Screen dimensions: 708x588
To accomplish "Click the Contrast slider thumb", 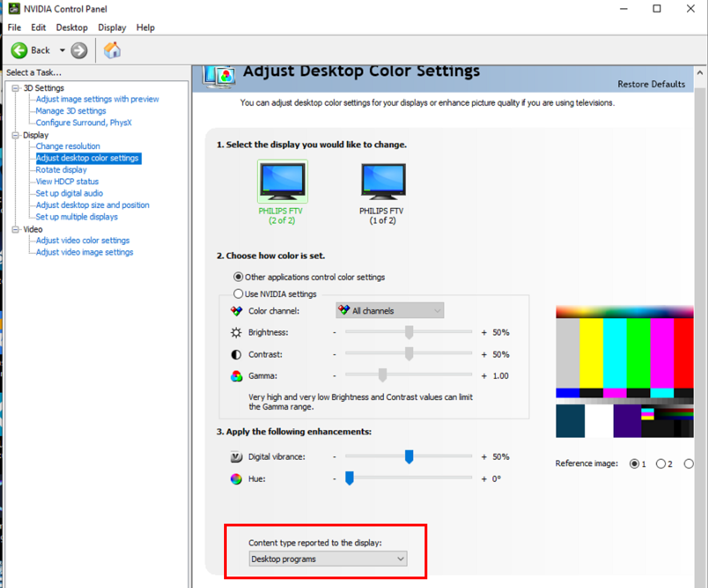I will click(409, 354).
